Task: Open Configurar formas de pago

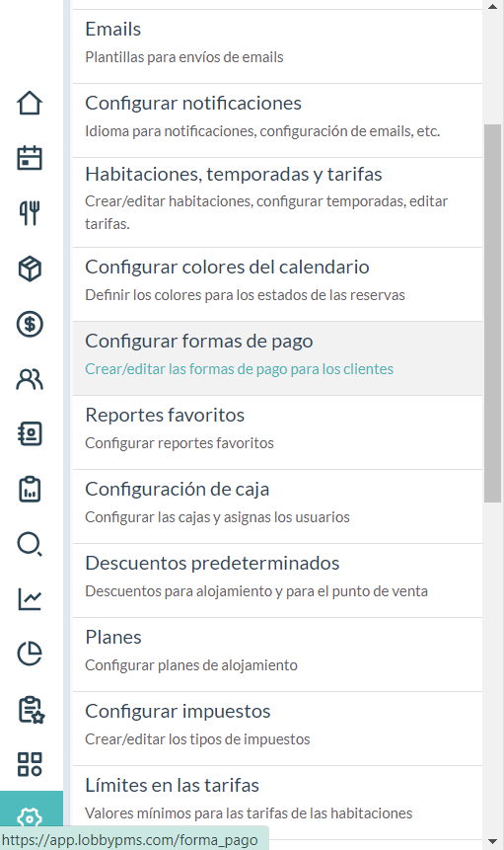Action: [x=277, y=358]
